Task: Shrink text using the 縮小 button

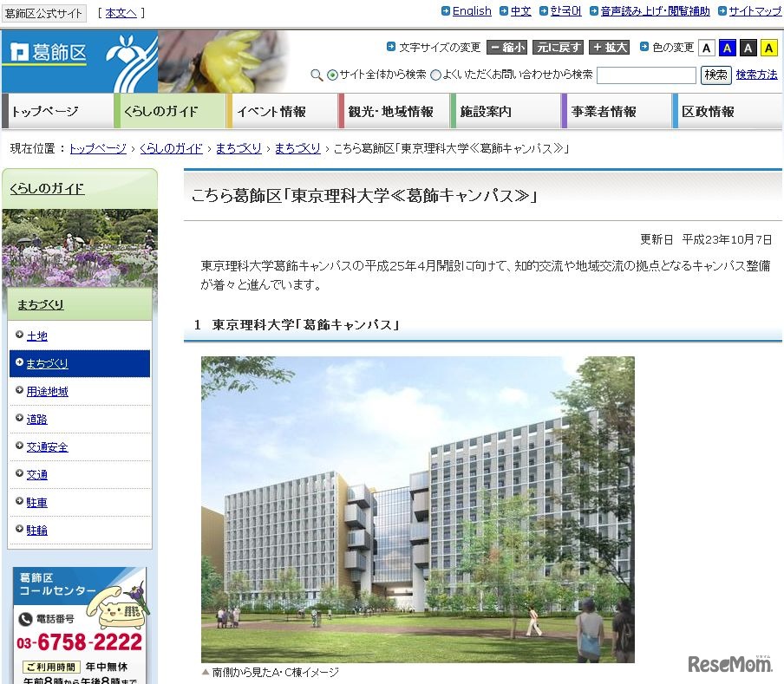Action: (x=507, y=48)
